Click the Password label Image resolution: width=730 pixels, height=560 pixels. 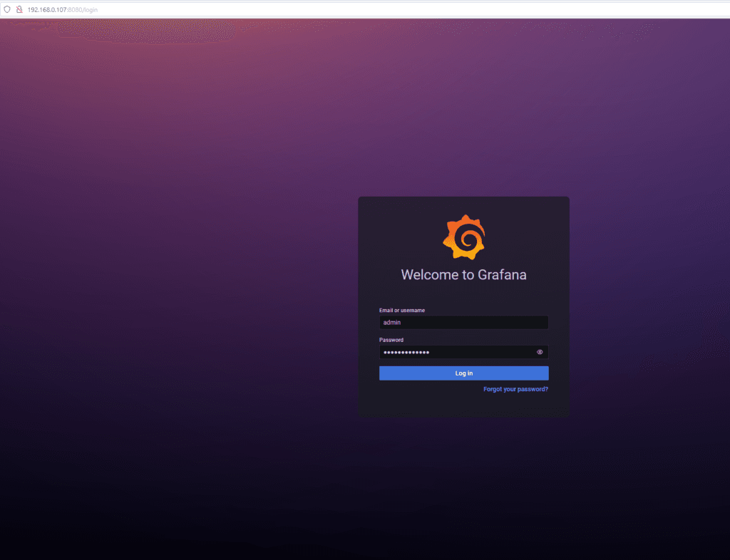pyautogui.click(x=391, y=340)
